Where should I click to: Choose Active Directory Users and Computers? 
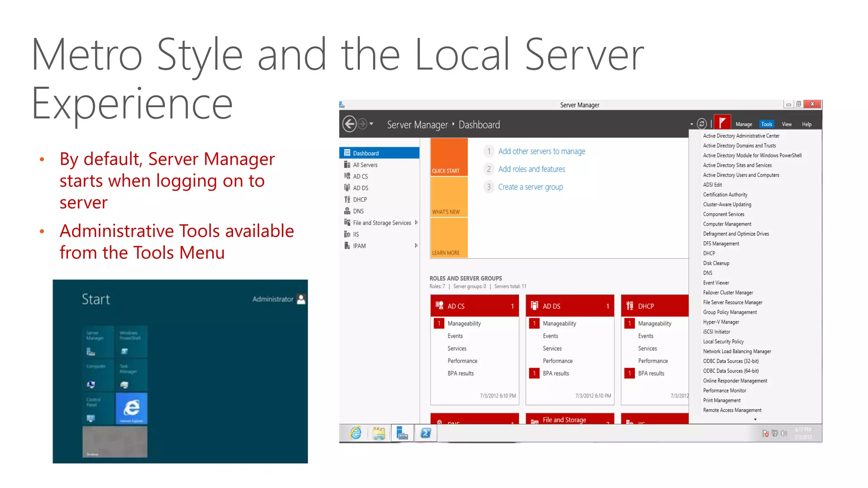[741, 175]
